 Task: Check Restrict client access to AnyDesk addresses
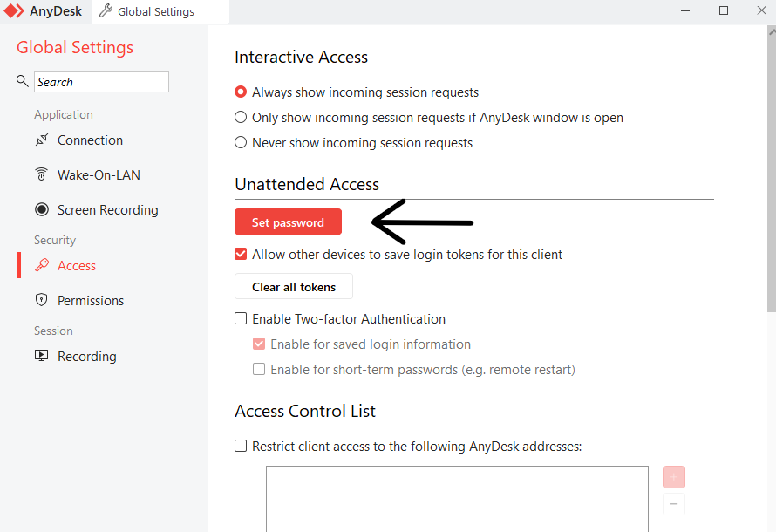point(241,446)
